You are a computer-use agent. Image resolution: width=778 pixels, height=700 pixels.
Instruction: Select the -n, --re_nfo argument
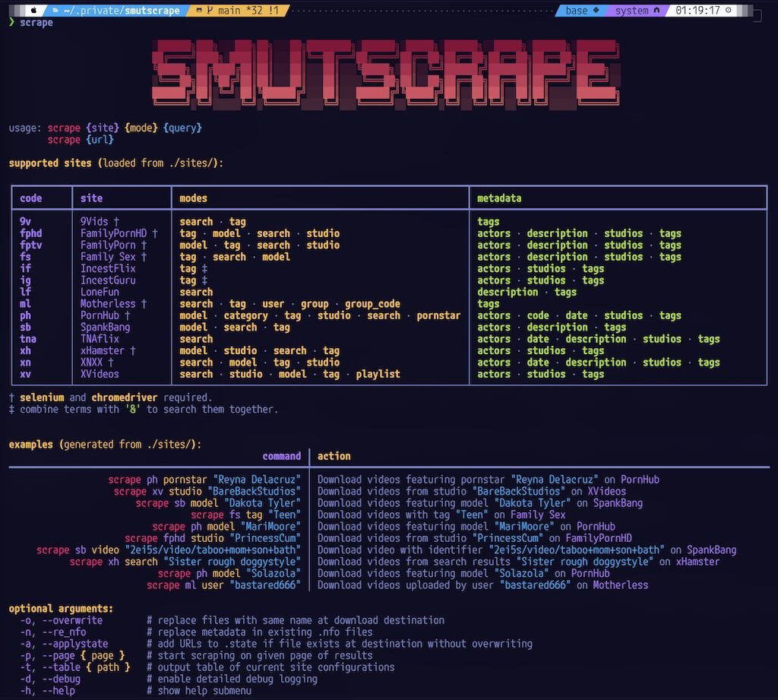53,632
